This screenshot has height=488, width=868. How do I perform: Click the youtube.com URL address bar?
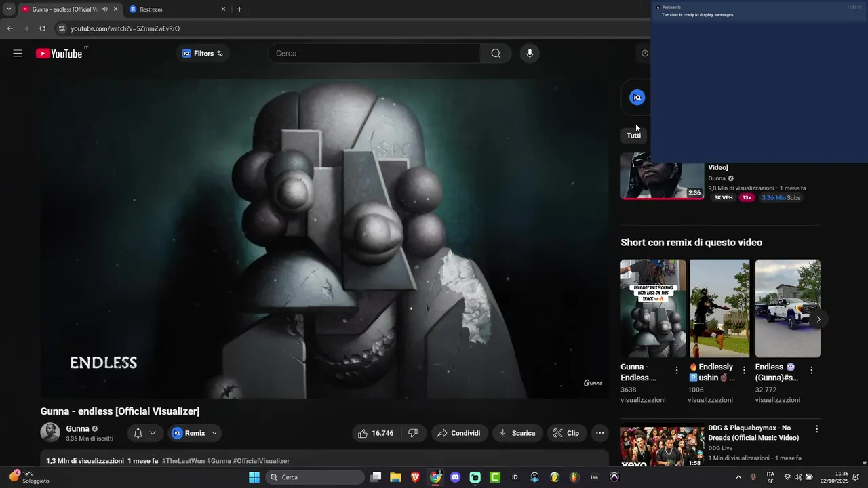[125, 28]
